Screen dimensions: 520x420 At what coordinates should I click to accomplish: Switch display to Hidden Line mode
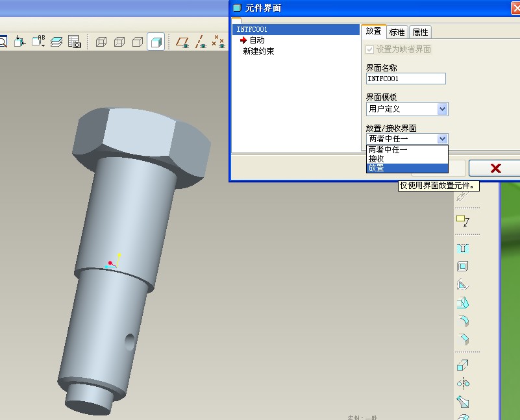pos(119,42)
